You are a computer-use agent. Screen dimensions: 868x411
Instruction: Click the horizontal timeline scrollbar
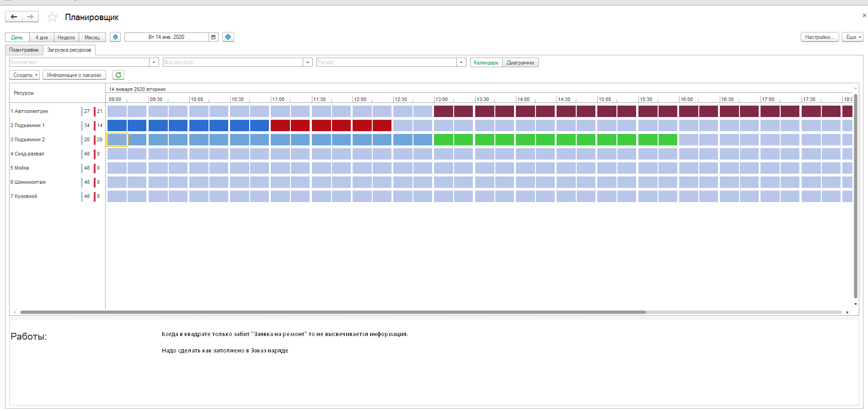pyautogui.click(x=333, y=312)
